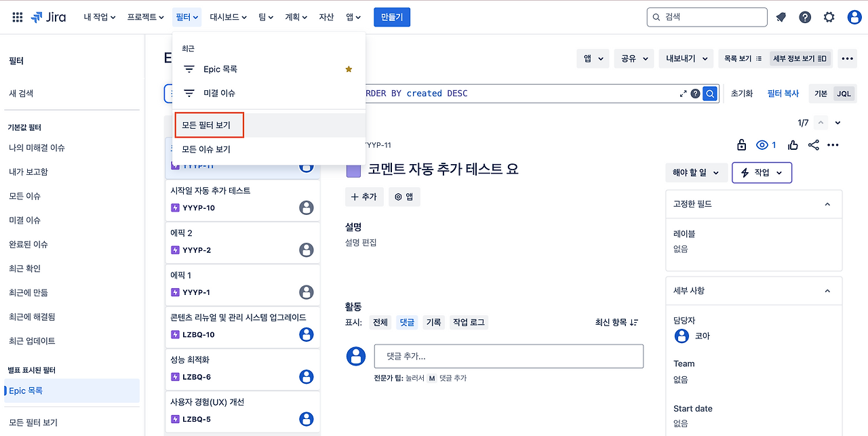Click the 만들기 create button
Viewport: 868px width, 436px height.
click(x=391, y=17)
